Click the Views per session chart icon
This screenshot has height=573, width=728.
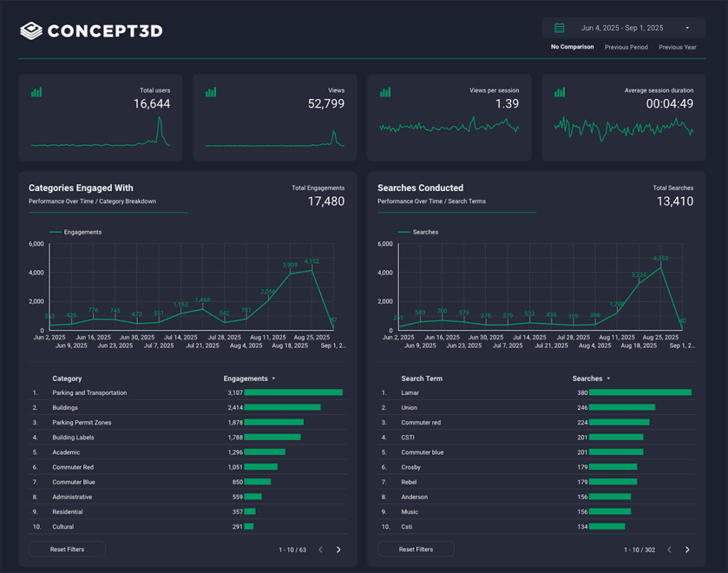pos(385,92)
